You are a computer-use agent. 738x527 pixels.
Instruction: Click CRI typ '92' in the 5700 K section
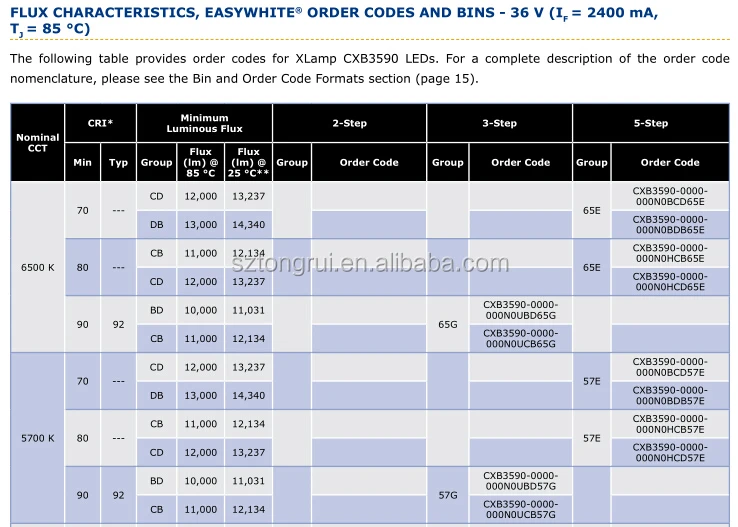[118, 495]
